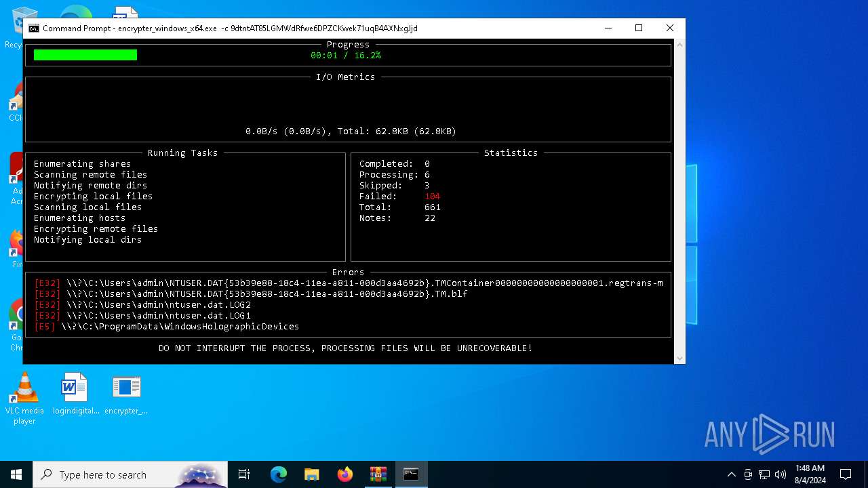The image size is (868, 488).
Task: Open Task View on the taskbar
Action: point(244,474)
